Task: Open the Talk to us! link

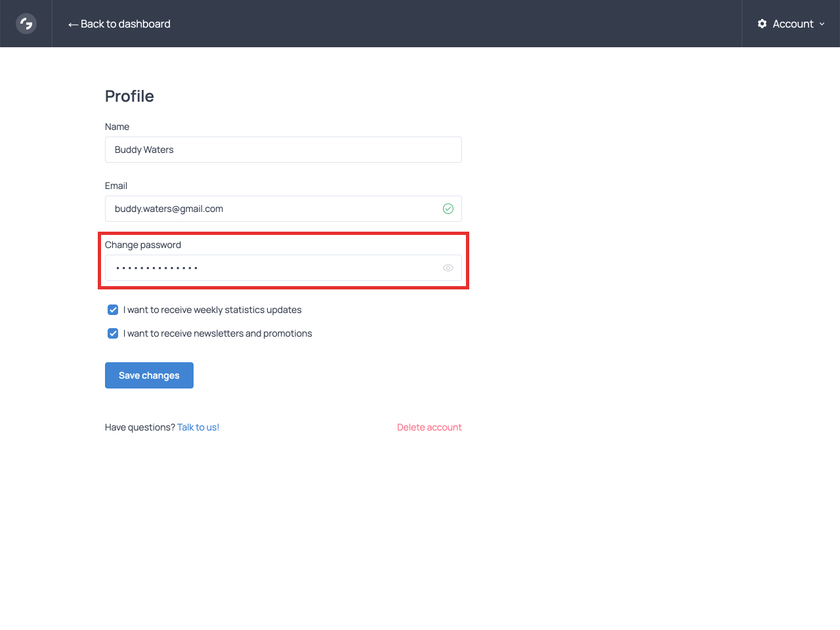Action: coord(198,427)
